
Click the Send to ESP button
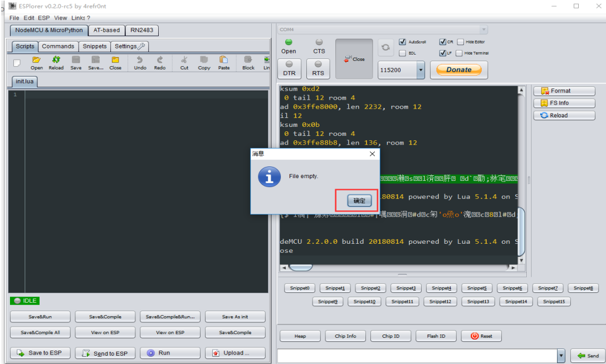[105, 353]
